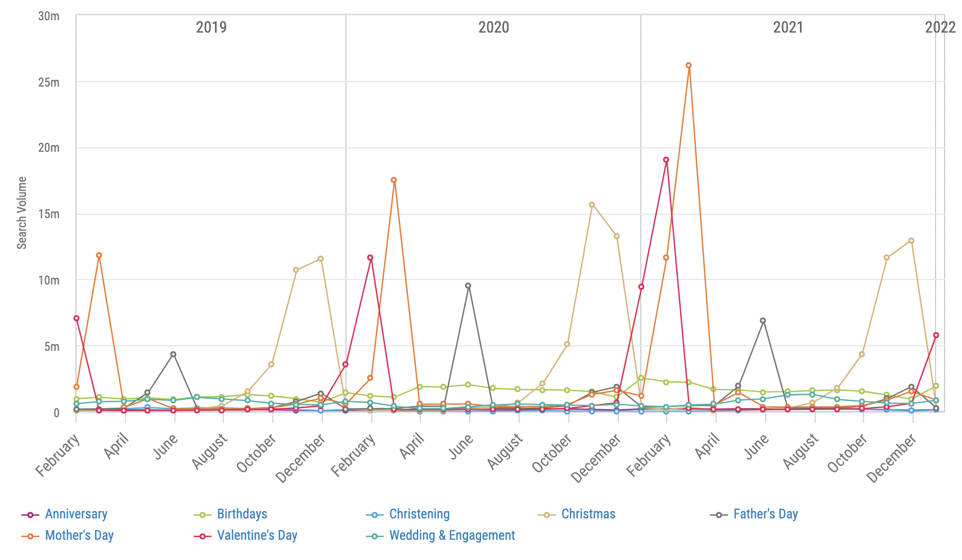Click the Birthdays legend marker icon
The width and height of the screenshot is (962, 560).
[x=202, y=514]
